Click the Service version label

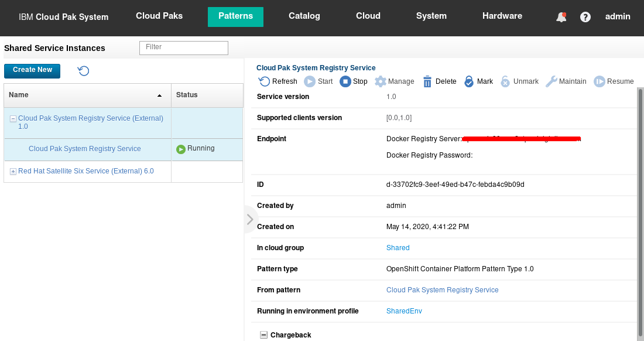tap(283, 97)
